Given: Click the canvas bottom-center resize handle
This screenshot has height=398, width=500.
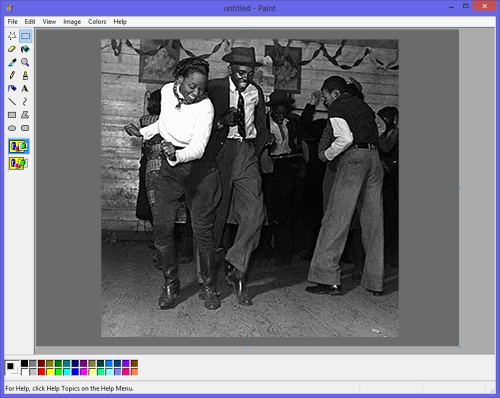Looking at the screenshot, I should click(x=248, y=347).
